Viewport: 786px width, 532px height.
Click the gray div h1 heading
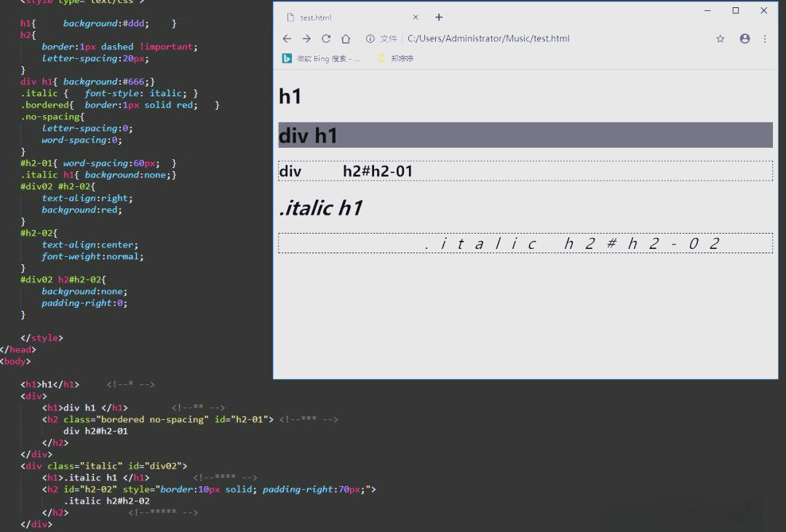click(525, 135)
